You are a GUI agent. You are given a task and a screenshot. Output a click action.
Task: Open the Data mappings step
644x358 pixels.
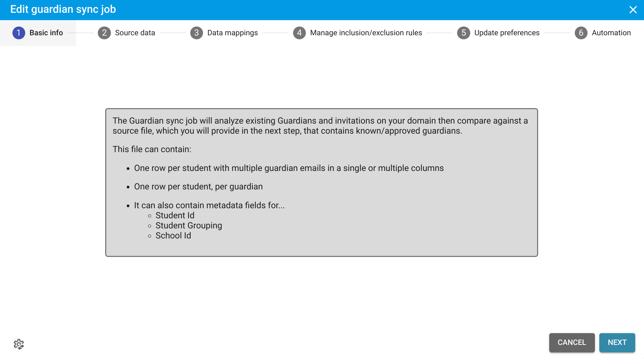point(232,33)
